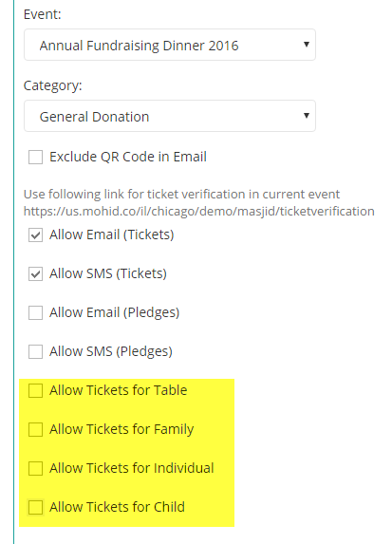Click the arrow icon of Category dropdown
Image resolution: width=392 pixels, height=544 pixels.
click(x=306, y=116)
